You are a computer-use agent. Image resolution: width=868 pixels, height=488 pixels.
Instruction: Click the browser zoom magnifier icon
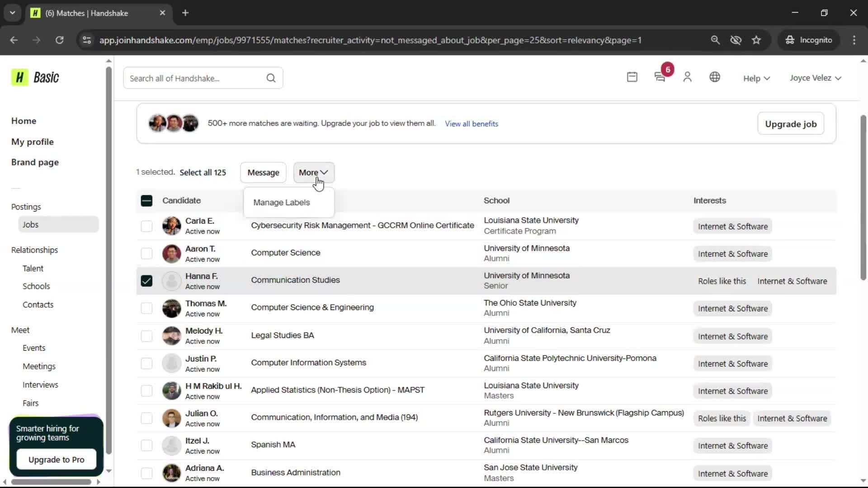point(715,40)
